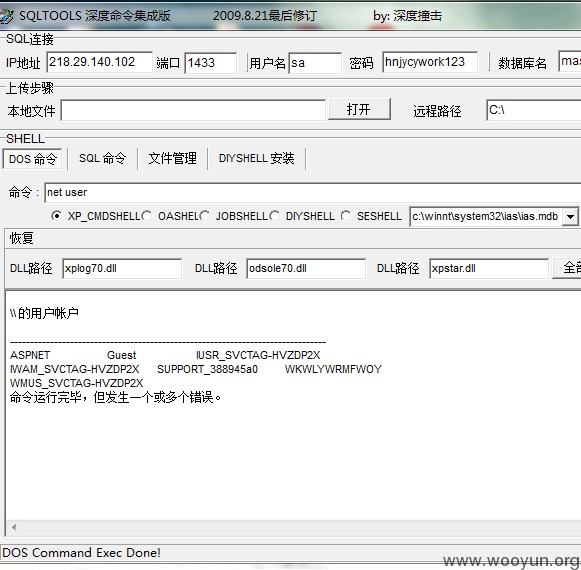Click the 用户名 field containing sa

[x=315, y=63]
